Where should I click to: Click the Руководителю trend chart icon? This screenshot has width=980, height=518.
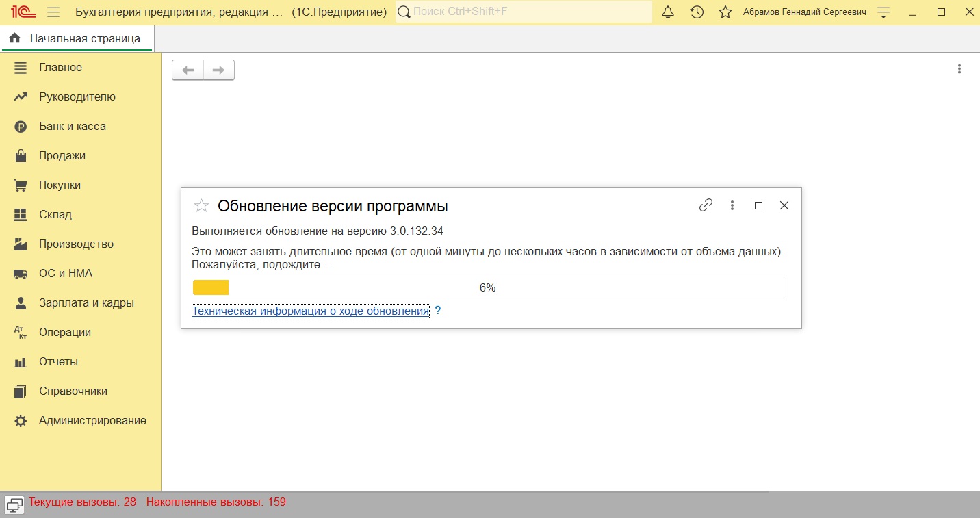point(21,97)
